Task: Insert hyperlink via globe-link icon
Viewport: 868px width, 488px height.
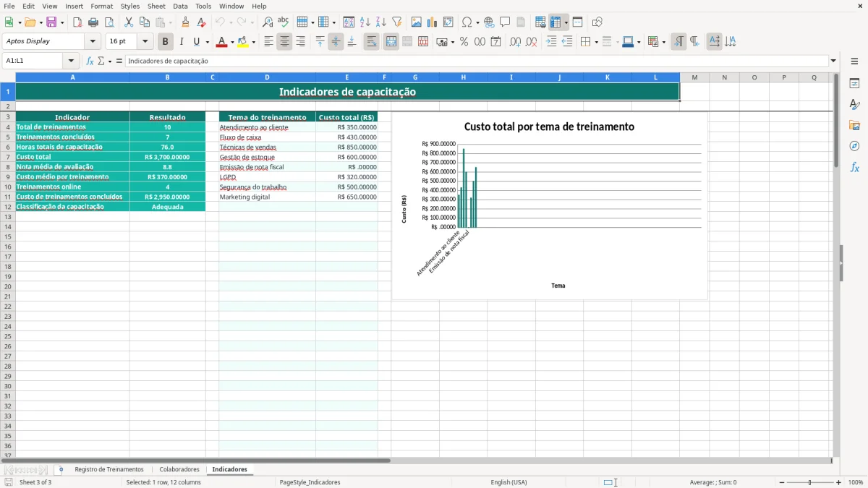Action: [489, 22]
